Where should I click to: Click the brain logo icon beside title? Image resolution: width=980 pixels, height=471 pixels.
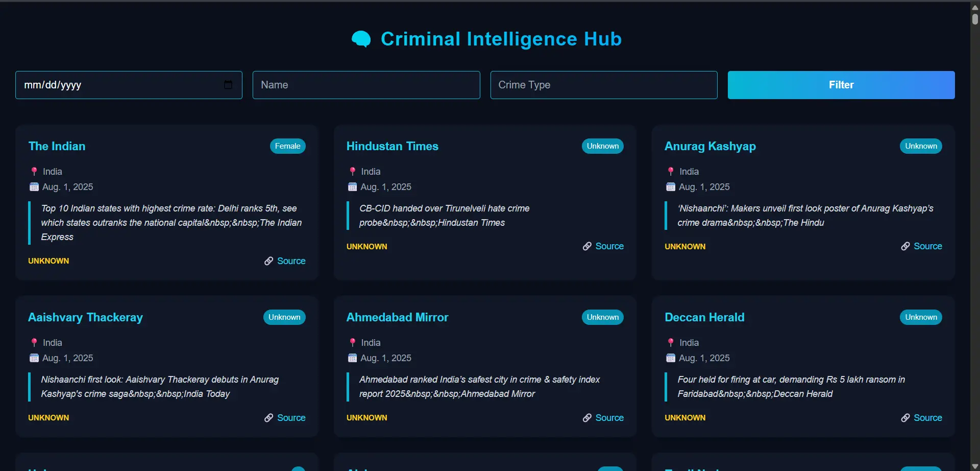(361, 39)
